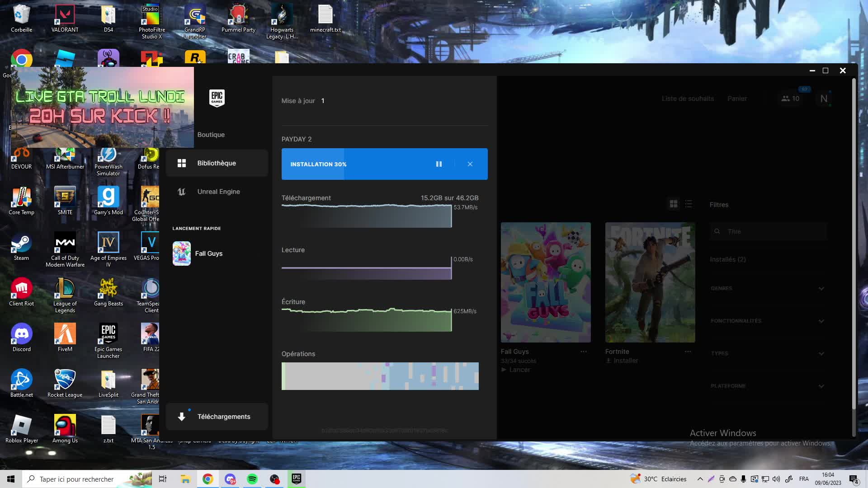Open the Discord desktop shortcut
868x488 pixels.
click(x=21, y=338)
